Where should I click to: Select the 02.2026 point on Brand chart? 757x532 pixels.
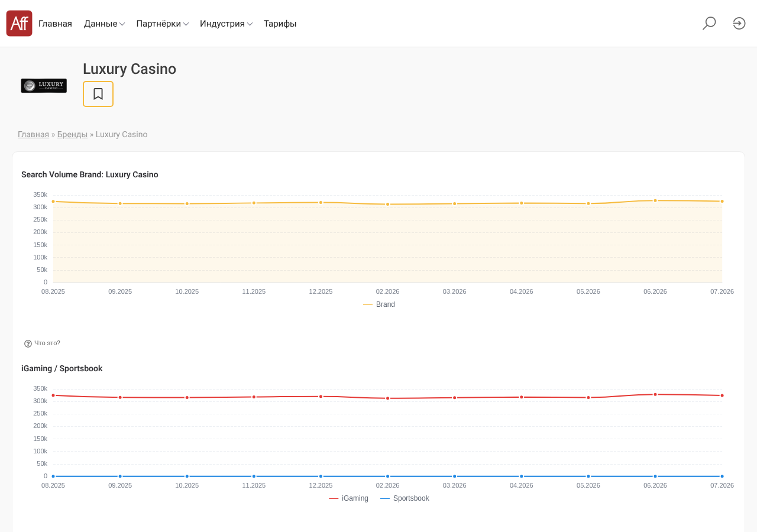point(388,204)
